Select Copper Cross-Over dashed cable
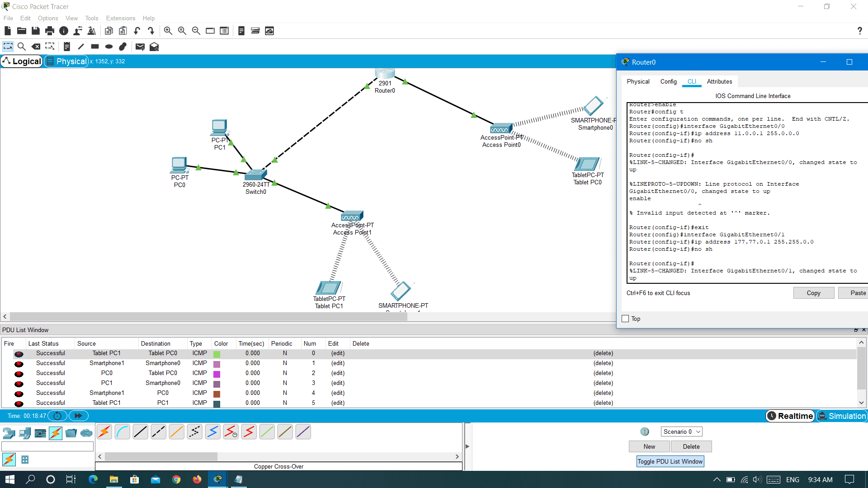The height and width of the screenshot is (488, 868). click(159, 432)
